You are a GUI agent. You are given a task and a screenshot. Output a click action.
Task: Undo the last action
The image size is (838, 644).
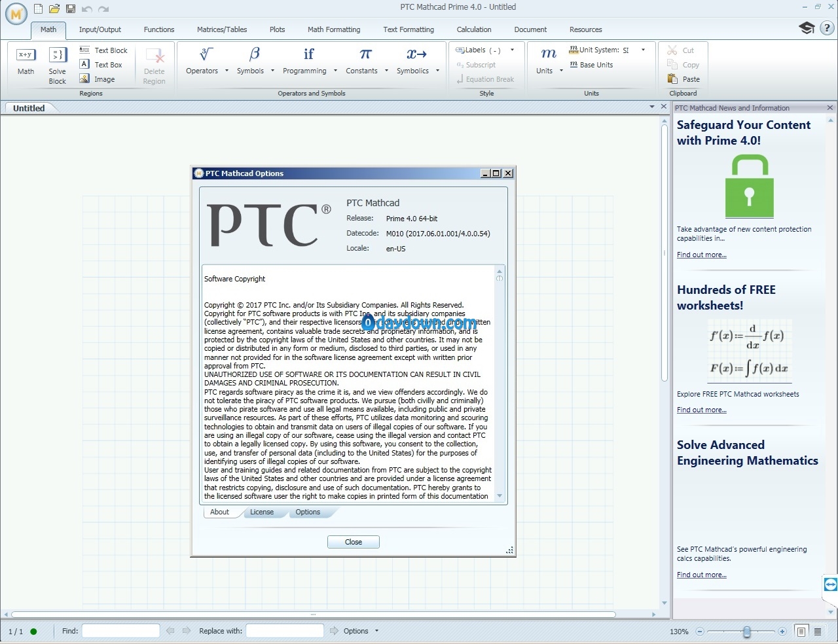pos(87,9)
